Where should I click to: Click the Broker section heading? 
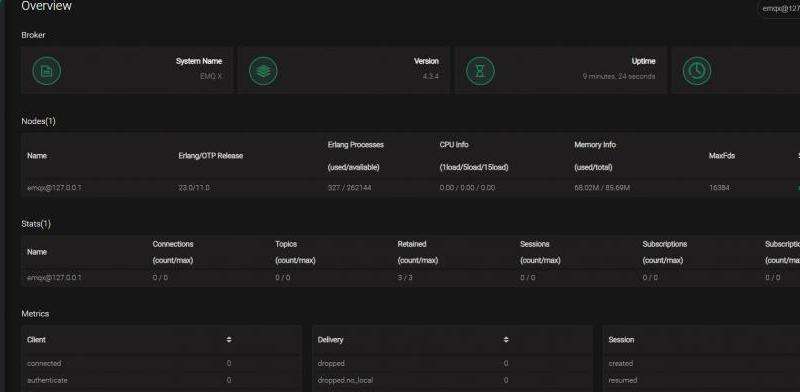point(33,35)
